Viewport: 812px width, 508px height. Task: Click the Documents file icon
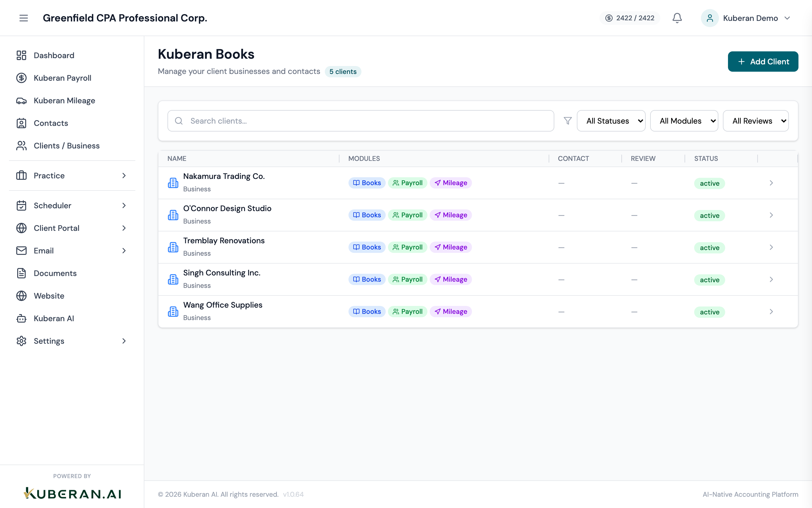tap(21, 273)
